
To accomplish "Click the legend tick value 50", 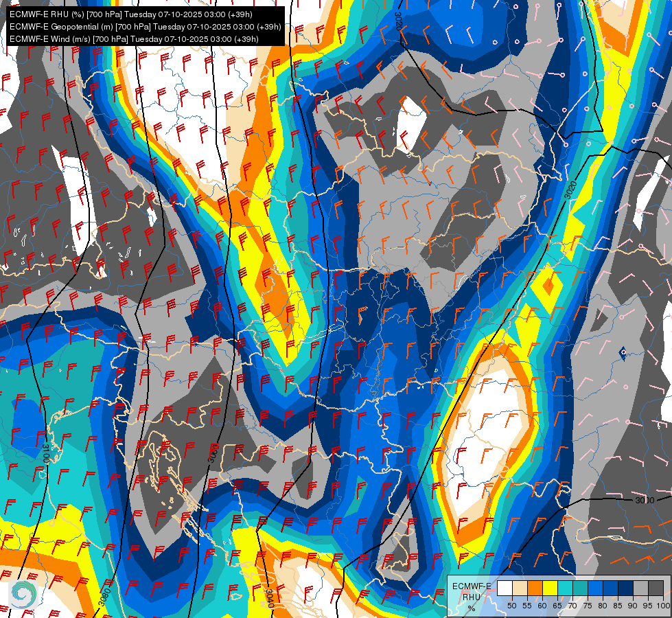I will (x=511, y=606).
